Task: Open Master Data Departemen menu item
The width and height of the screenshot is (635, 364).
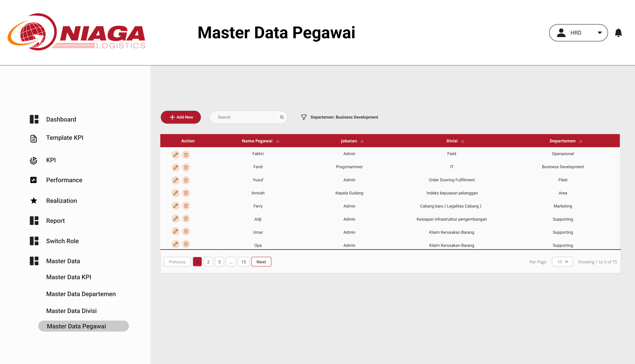Action: coord(81,294)
